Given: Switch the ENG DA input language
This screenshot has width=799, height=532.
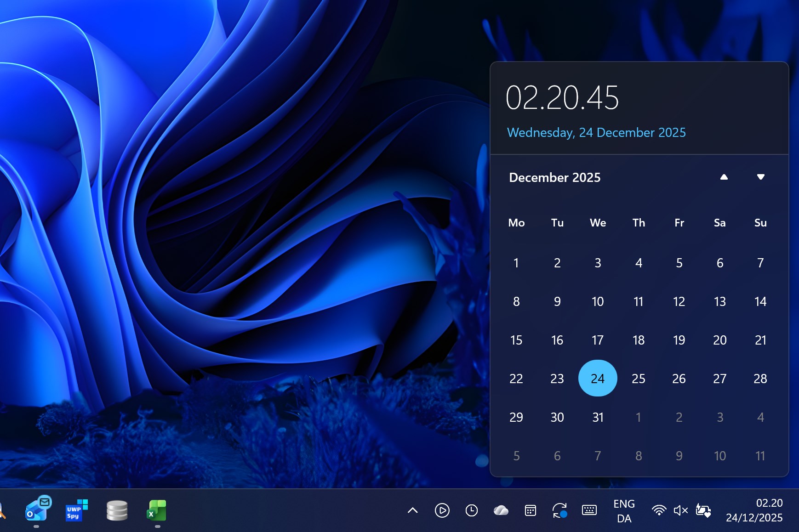Looking at the screenshot, I should 624,511.
